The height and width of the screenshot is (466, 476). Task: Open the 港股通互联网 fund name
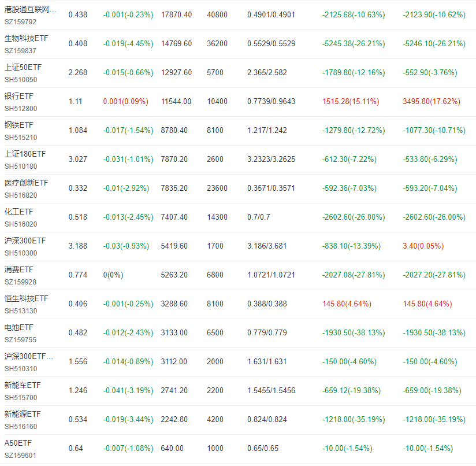click(30, 9)
